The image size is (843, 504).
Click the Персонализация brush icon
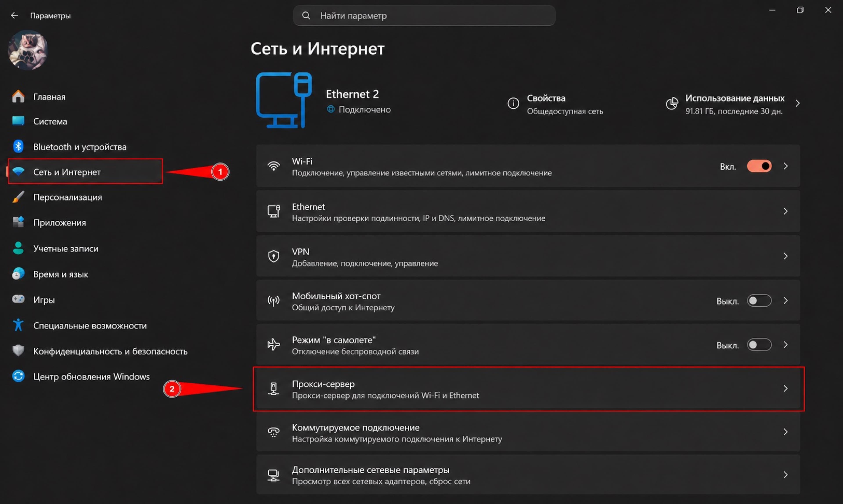(x=18, y=197)
